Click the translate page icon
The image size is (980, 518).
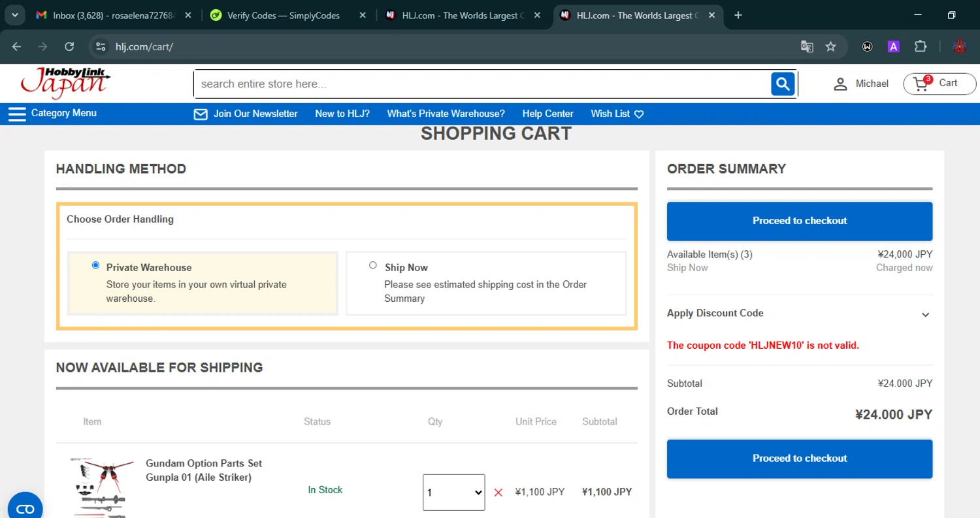point(807,46)
